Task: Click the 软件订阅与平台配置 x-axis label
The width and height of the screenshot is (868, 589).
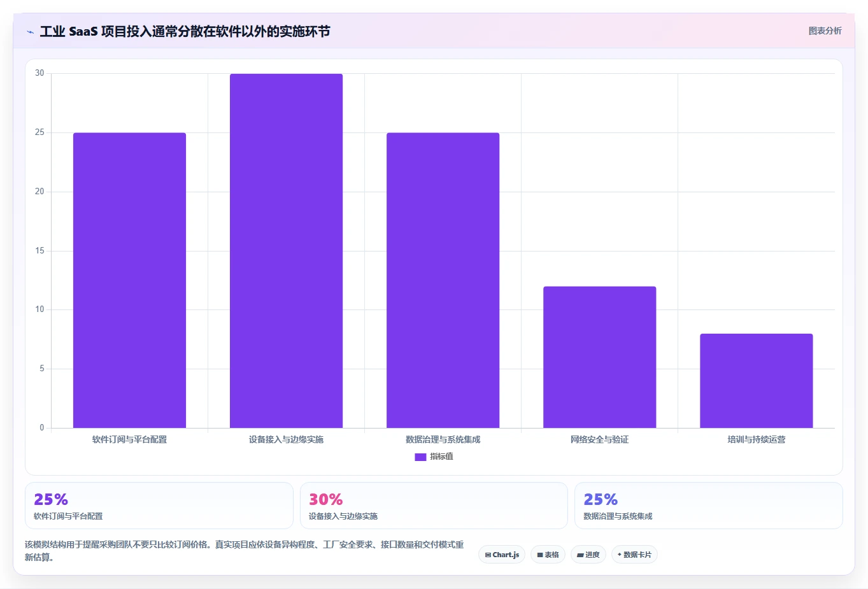Action: point(129,439)
